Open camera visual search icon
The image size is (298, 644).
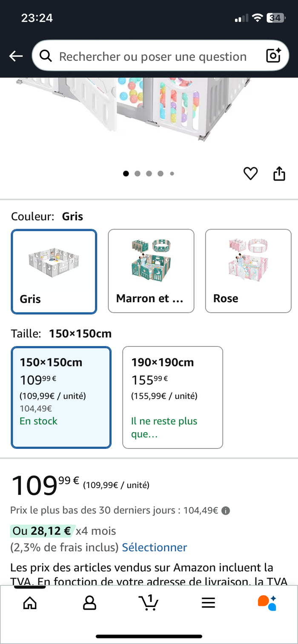[x=273, y=56]
